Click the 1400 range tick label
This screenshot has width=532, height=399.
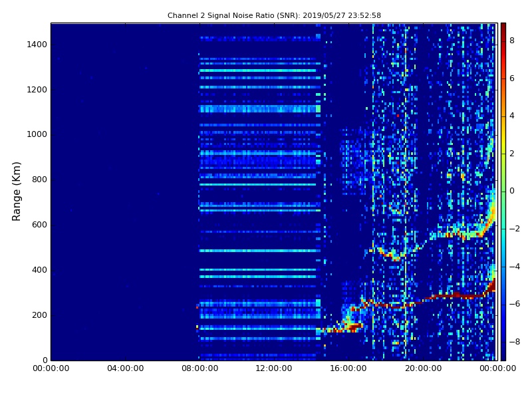click(x=37, y=45)
